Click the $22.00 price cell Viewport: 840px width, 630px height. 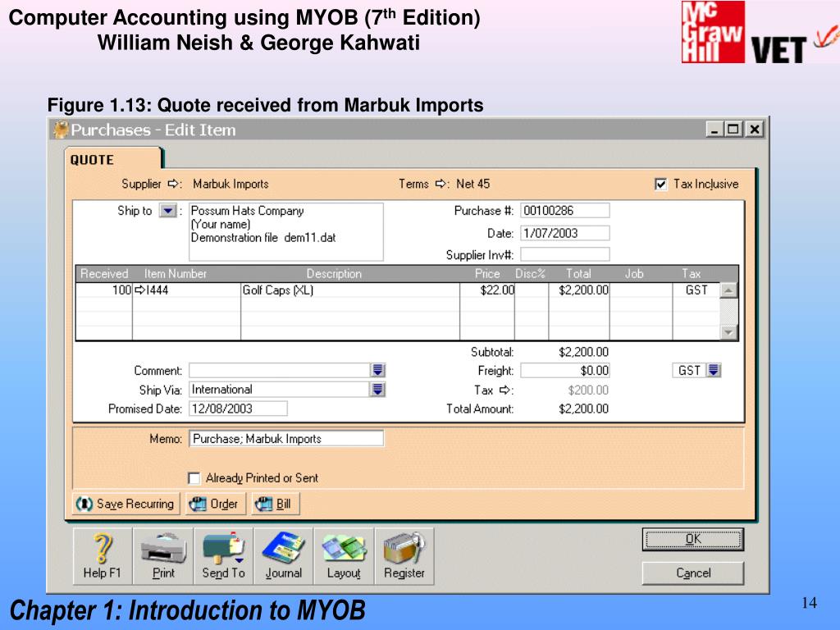487,290
